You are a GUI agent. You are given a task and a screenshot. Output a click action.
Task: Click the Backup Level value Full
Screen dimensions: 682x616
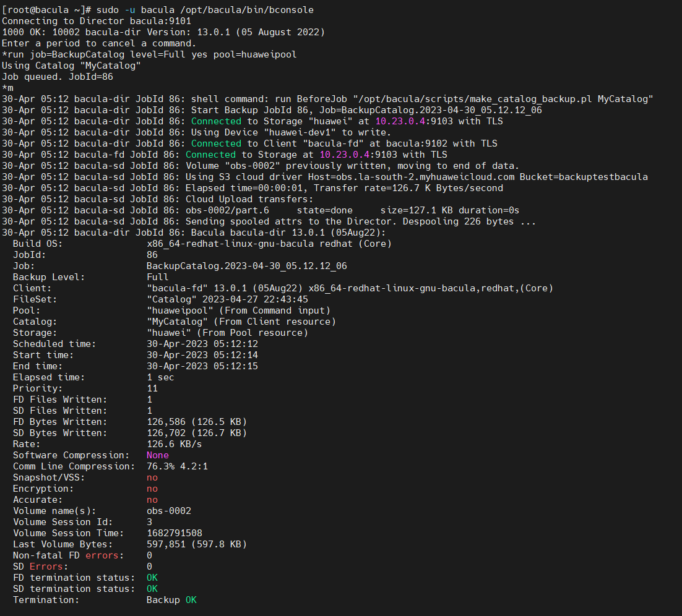tap(158, 277)
